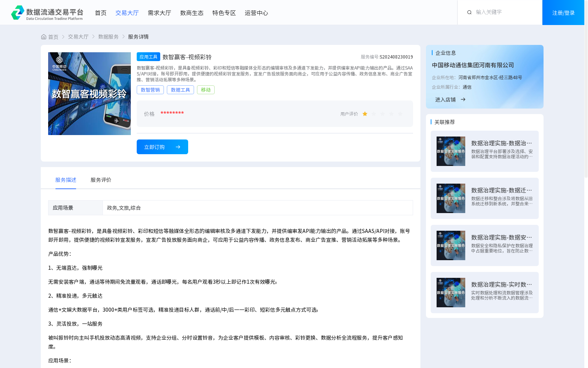Open 数据治理实施-实时数… recommendation thumbnail
The image size is (588, 368).
[451, 293]
